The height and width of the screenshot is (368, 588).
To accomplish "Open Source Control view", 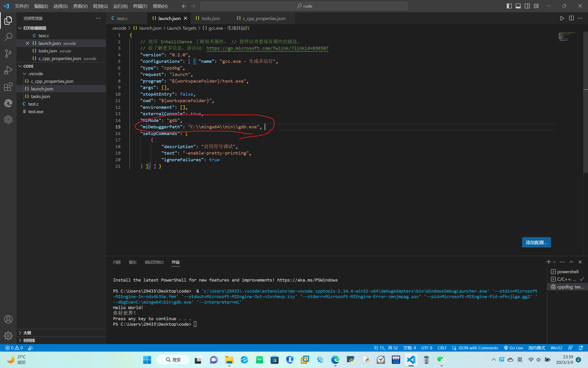I will coord(8,54).
